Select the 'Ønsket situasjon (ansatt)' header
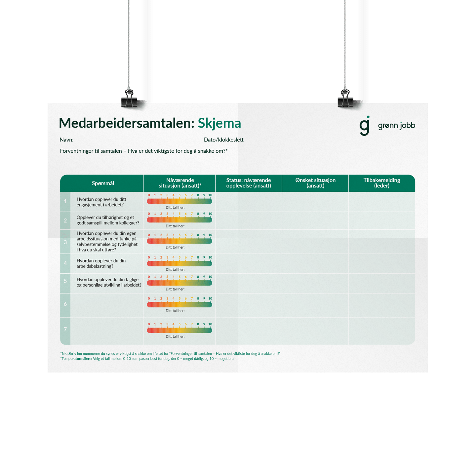This screenshot has width=476, height=476. click(315, 183)
